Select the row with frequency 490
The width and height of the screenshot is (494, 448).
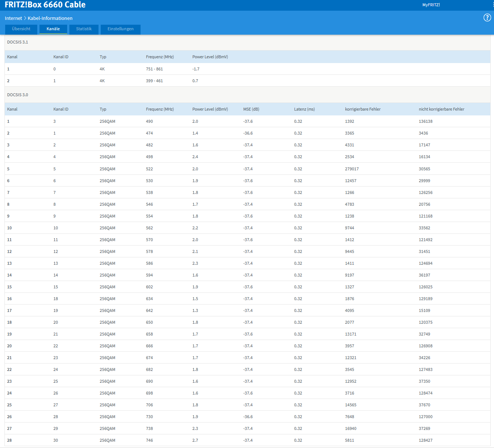[x=248, y=121]
